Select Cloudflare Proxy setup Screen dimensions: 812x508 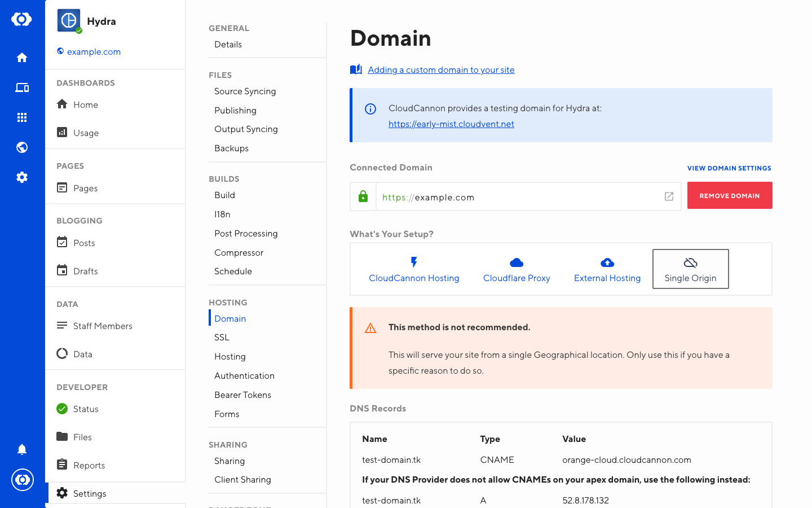tap(517, 269)
